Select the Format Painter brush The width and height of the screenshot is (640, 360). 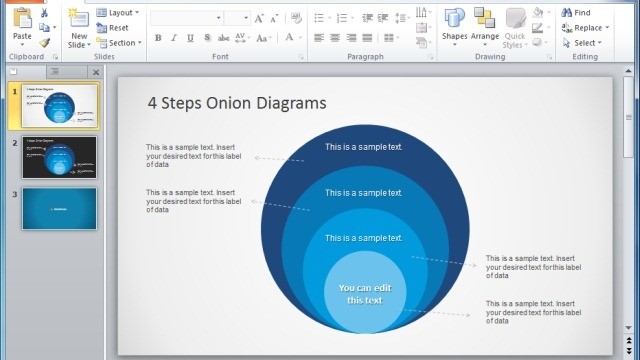tap(44, 43)
